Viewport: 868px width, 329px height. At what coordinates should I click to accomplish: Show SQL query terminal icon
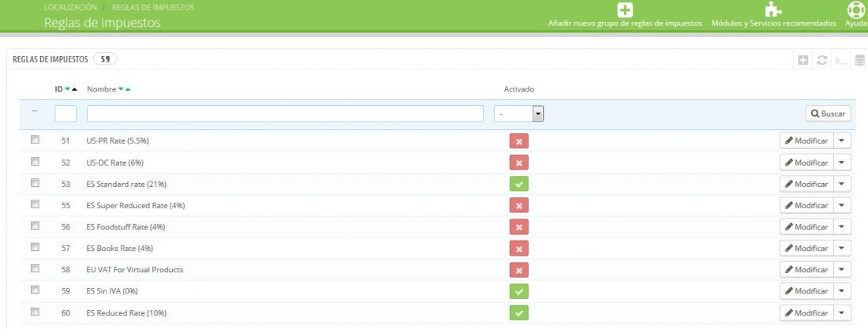tap(841, 60)
